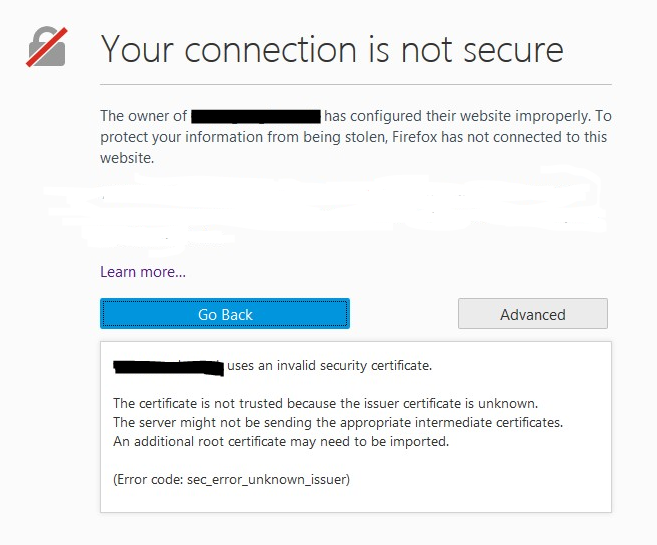
Task: Click the text 'uses an invalid security certificate.'
Action: [329, 365]
